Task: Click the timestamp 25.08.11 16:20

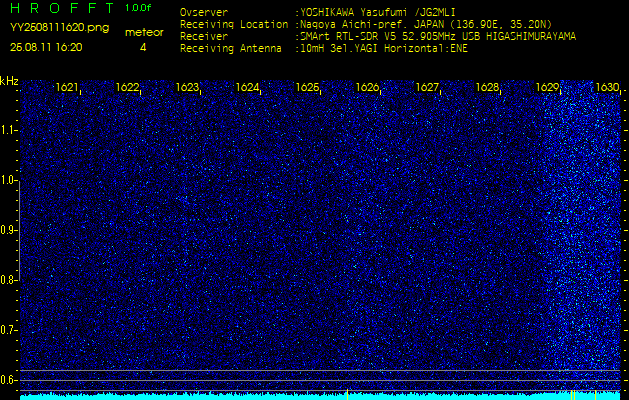Action: click(x=46, y=47)
